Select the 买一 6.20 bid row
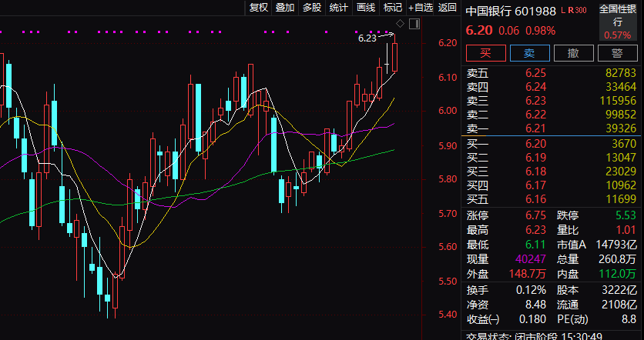This screenshot has width=644, height=340. [552, 144]
